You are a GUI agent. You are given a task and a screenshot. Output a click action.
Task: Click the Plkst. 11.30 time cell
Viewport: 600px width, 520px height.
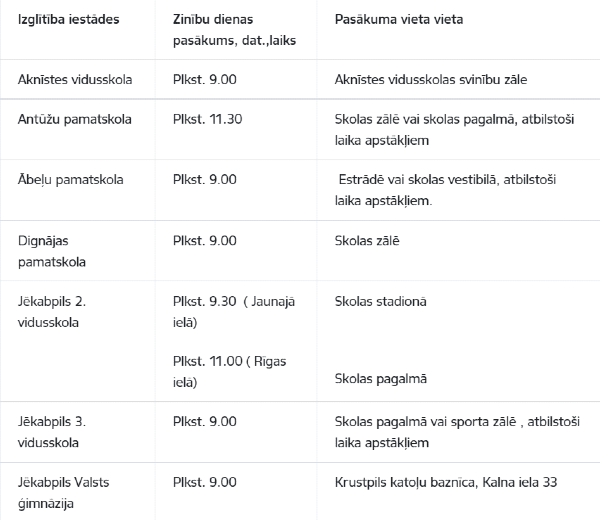coord(207,119)
